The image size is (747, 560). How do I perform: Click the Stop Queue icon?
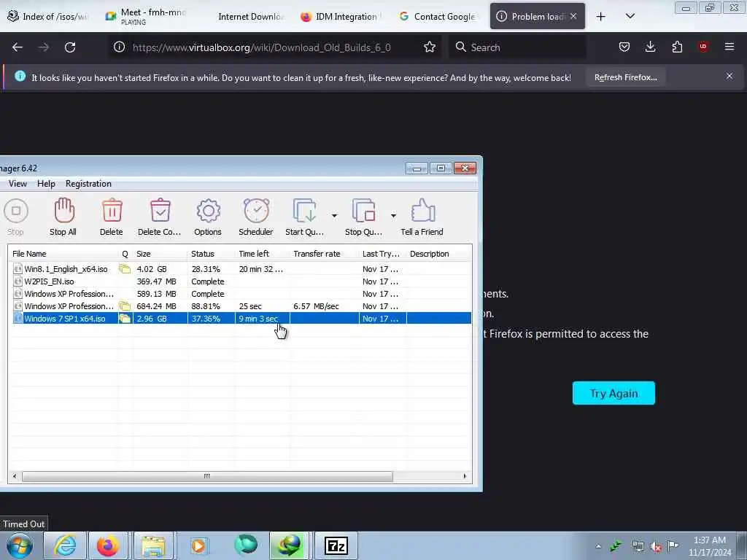coord(364,211)
